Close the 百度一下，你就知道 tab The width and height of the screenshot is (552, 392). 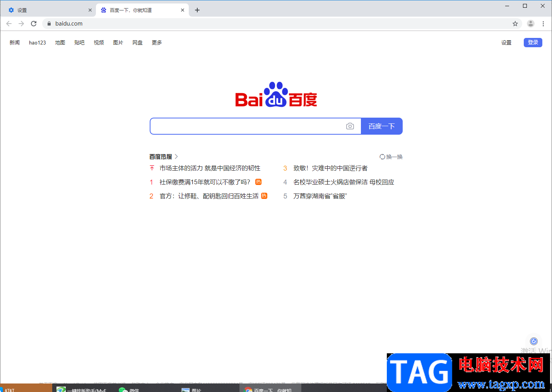(183, 10)
